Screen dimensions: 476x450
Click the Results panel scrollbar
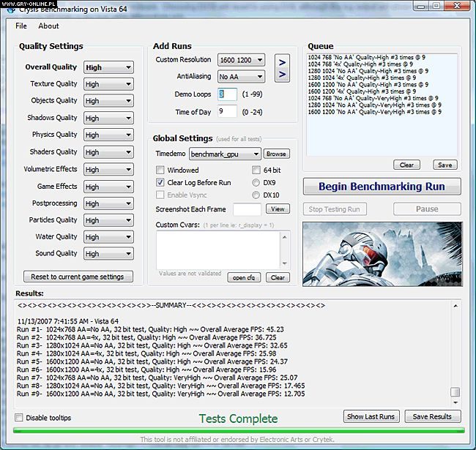coord(455,351)
